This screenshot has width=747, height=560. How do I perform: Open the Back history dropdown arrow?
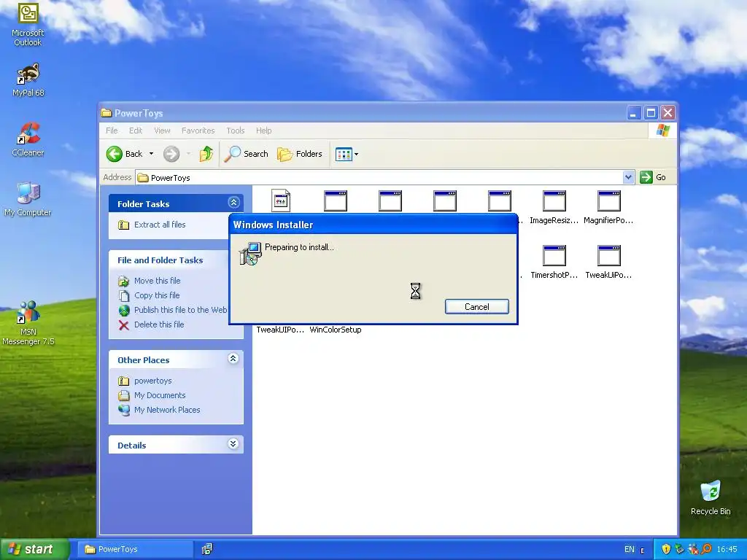tap(152, 154)
